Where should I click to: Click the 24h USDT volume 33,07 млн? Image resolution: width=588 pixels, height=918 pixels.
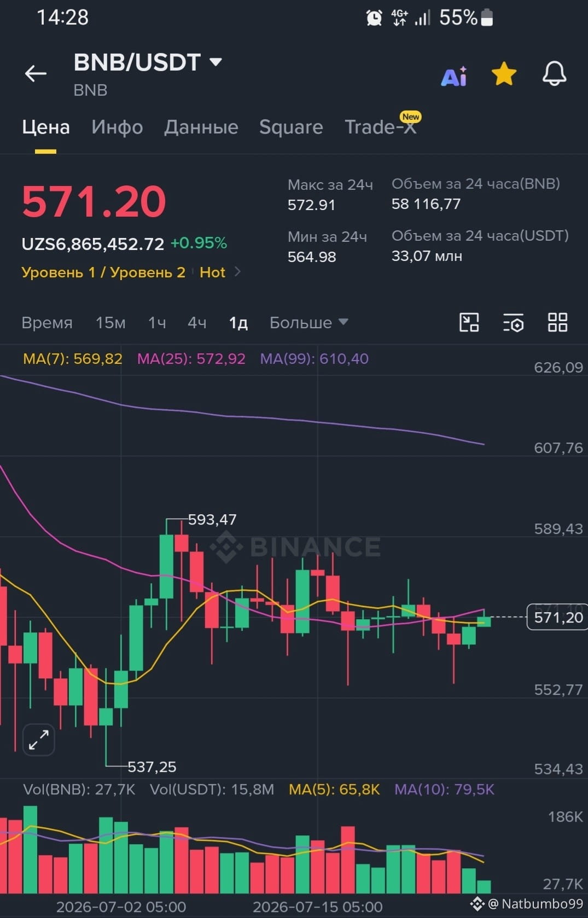[427, 256]
